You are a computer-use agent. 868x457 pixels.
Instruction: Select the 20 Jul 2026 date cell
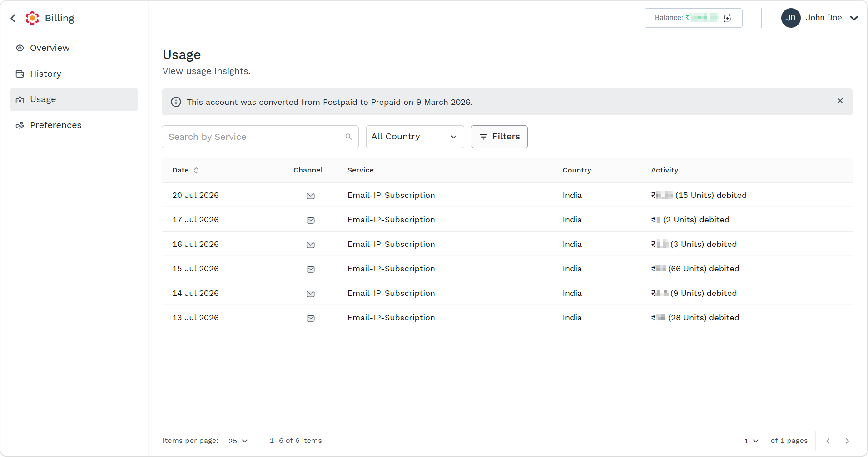pyautogui.click(x=195, y=195)
